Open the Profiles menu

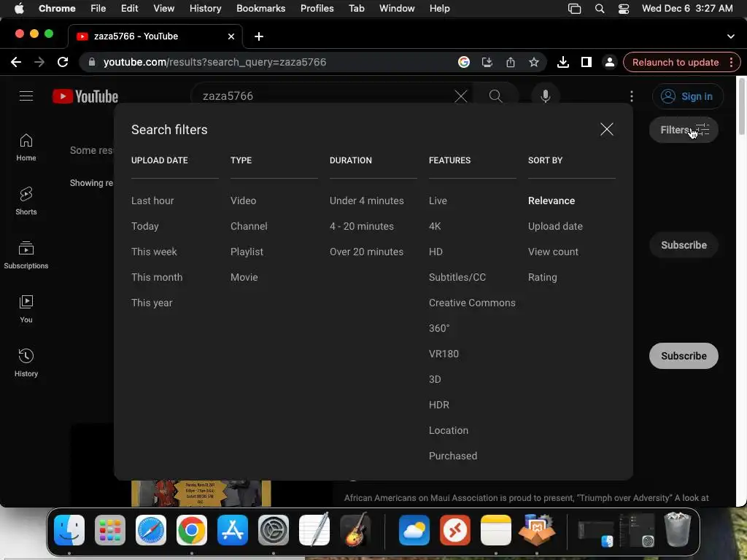point(317,9)
